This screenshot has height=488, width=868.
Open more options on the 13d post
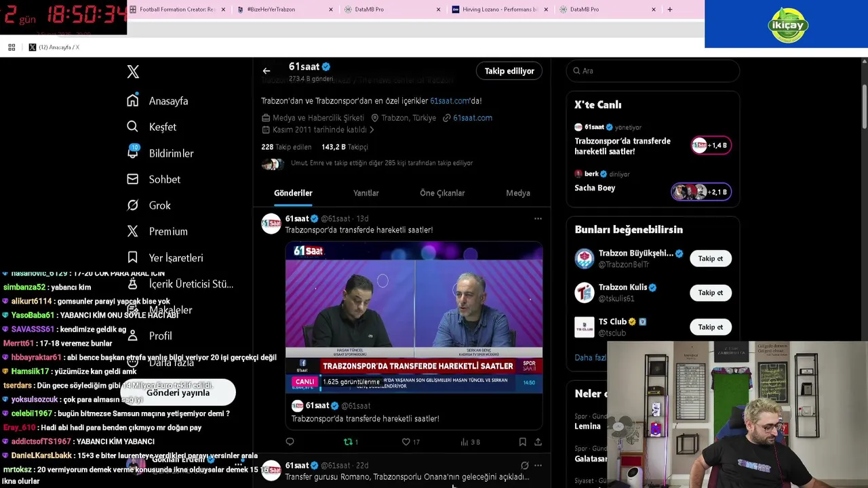point(538,219)
